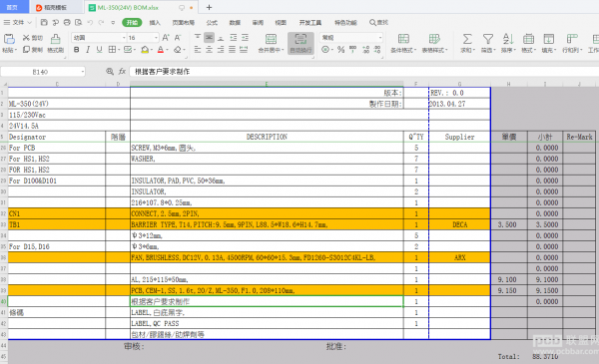Open the font name dropdown

tap(124, 38)
